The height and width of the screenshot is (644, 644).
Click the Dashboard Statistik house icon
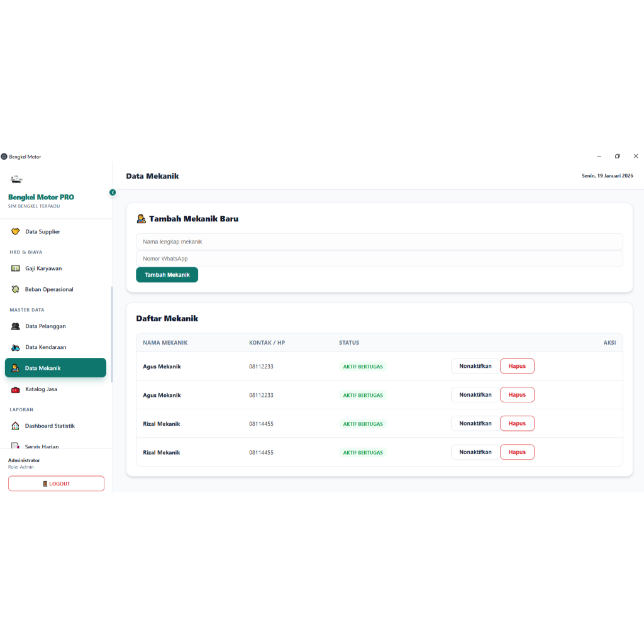pyautogui.click(x=15, y=426)
